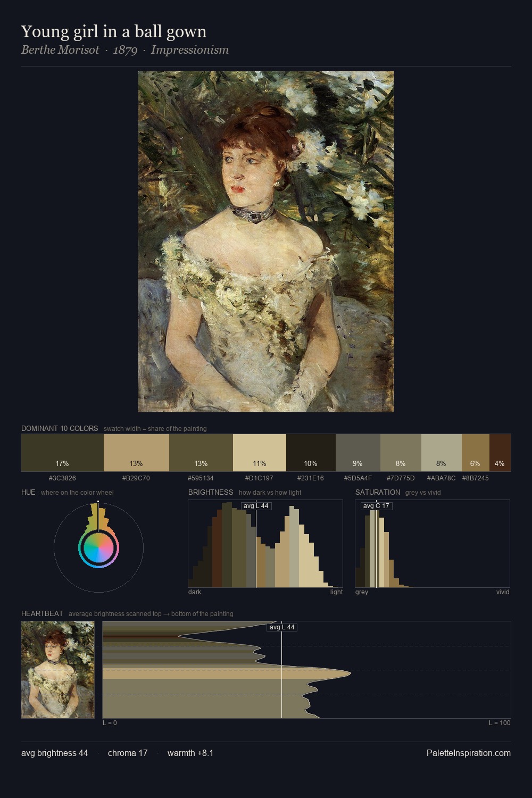Click the SATURATION section heading
532x798 pixels.
coord(378,492)
